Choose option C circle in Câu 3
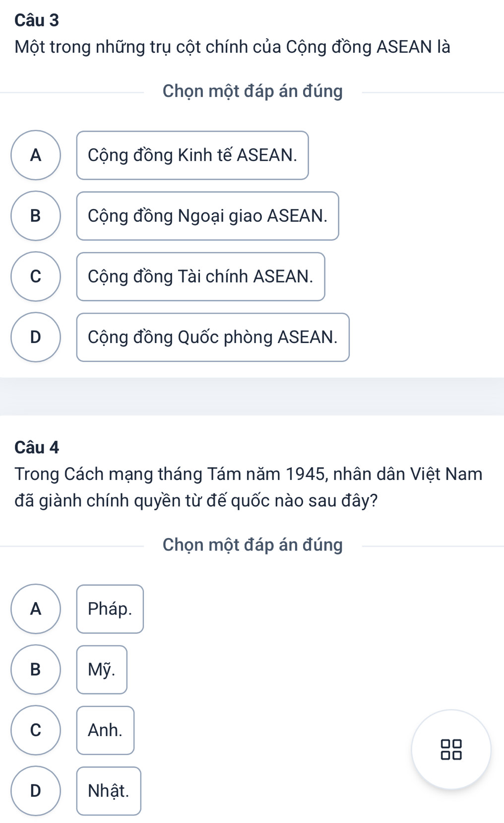The width and height of the screenshot is (504, 823). [x=36, y=276]
